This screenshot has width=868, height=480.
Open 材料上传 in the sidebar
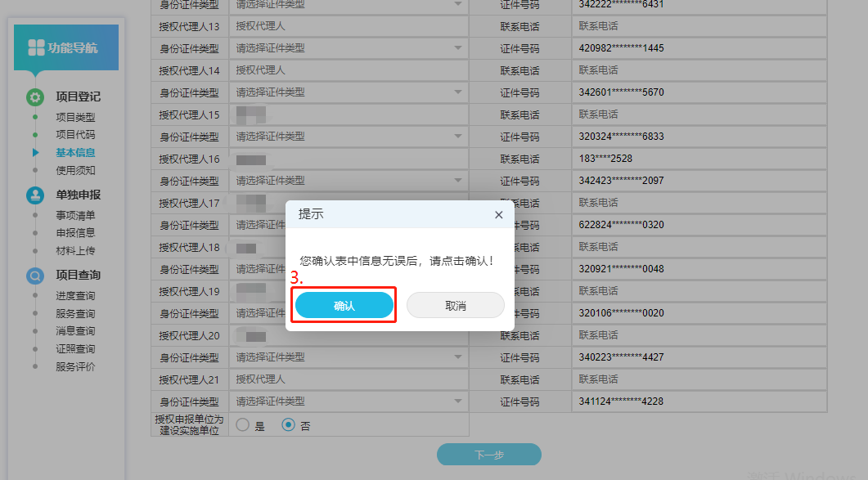tap(75, 251)
